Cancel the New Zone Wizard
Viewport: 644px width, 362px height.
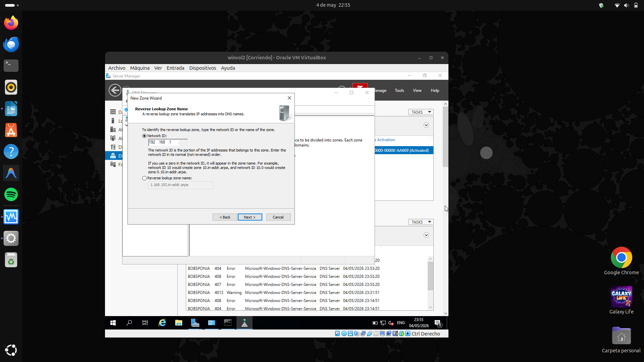(278, 217)
